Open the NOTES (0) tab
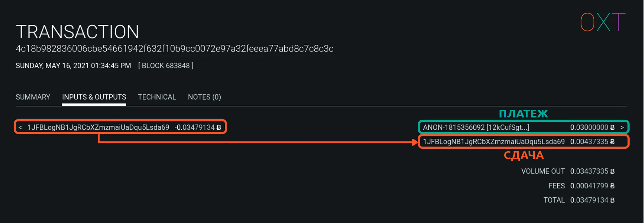This screenshot has height=223, width=644. coord(204,97)
